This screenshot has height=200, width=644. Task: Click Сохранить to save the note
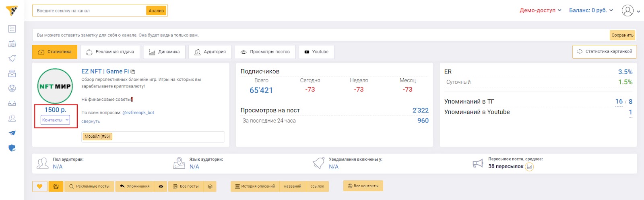(x=622, y=35)
